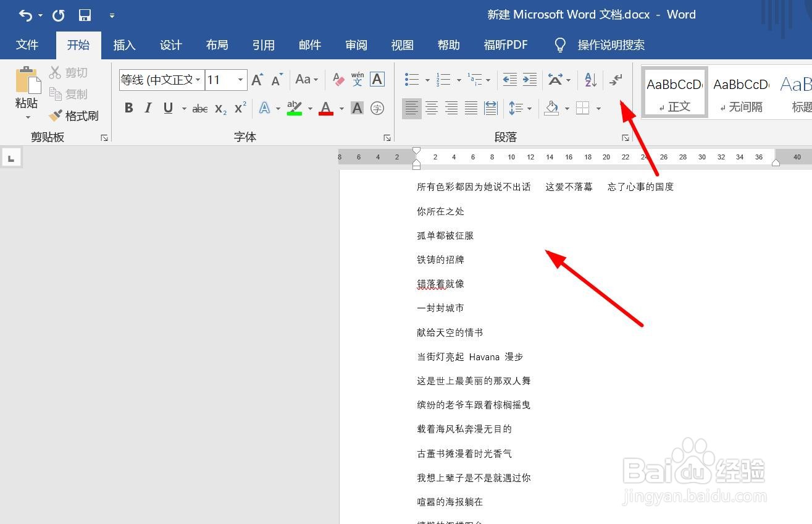This screenshot has width=812, height=524.
Task: Apply the 正文 style
Action: (x=674, y=92)
